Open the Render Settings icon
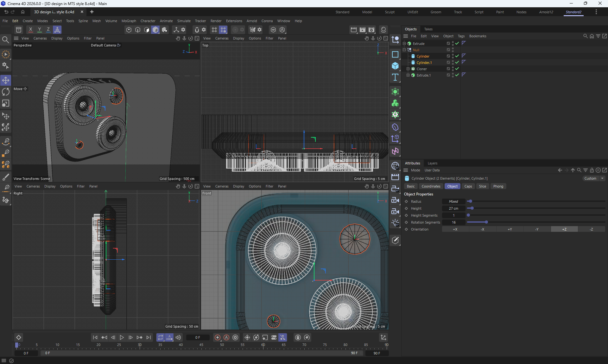Image resolution: width=608 pixels, height=364 pixels. pos(371,30)
